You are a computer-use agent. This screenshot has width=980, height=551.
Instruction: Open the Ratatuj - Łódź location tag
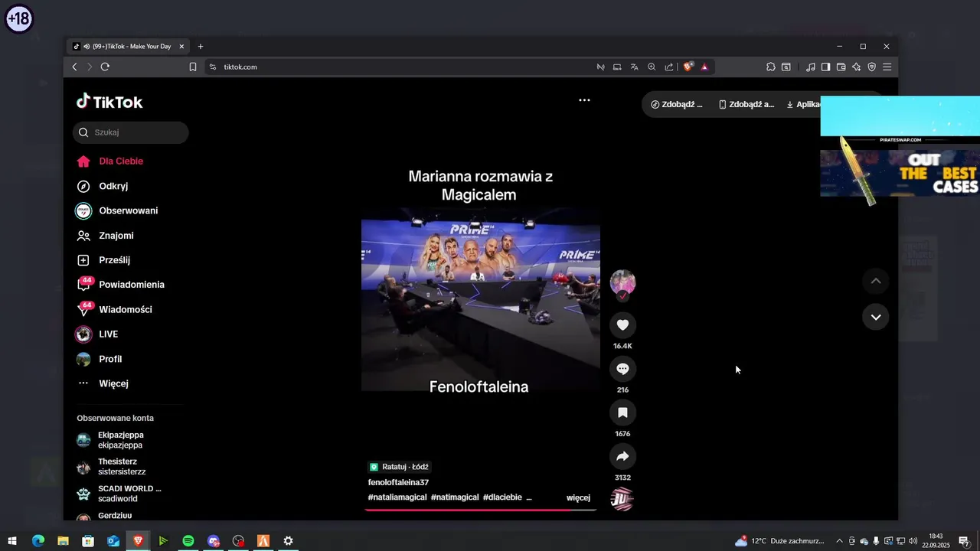click(399, 467)
